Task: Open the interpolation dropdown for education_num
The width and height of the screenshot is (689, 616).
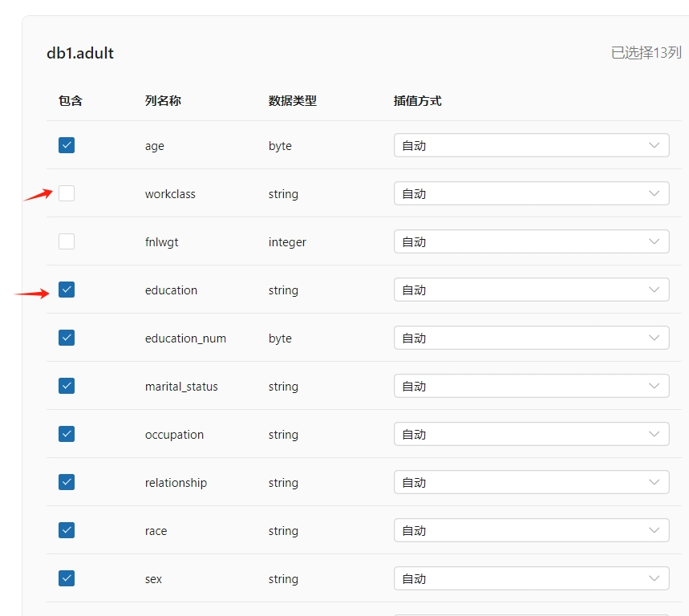Action: click(531, 338)
